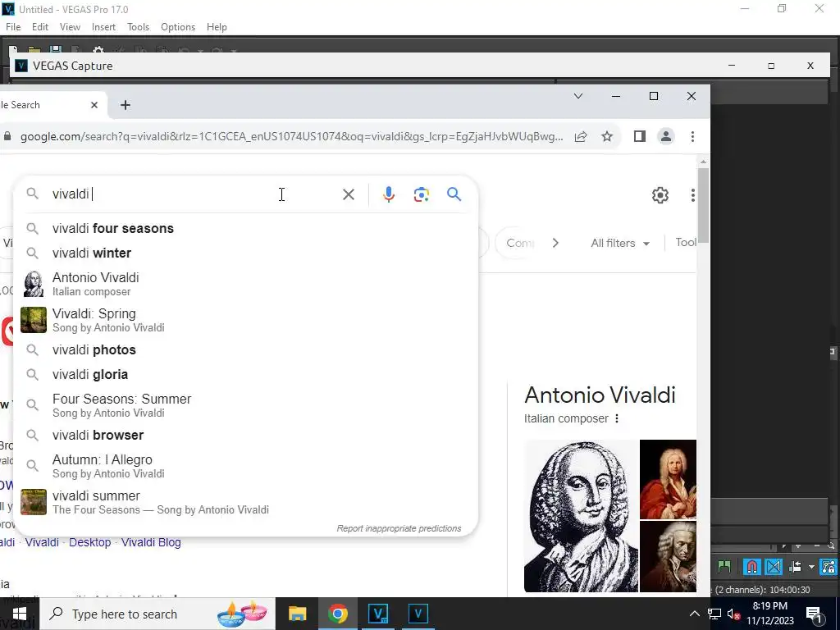Open Search by image camera icon
The image size is (840, 630).
pyautogui.click(x=422, y=194)
